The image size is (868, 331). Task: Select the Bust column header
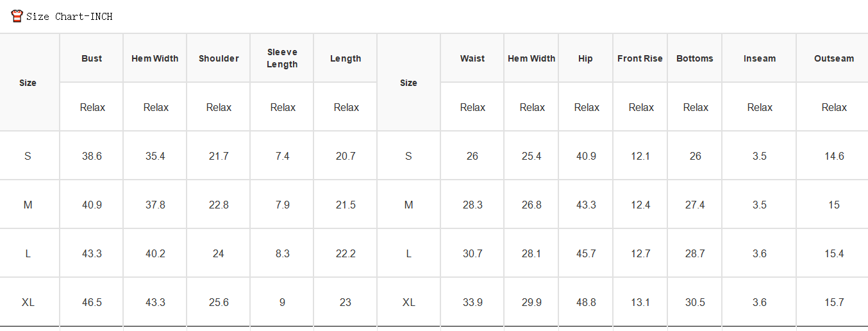click(x=92, y=58)
